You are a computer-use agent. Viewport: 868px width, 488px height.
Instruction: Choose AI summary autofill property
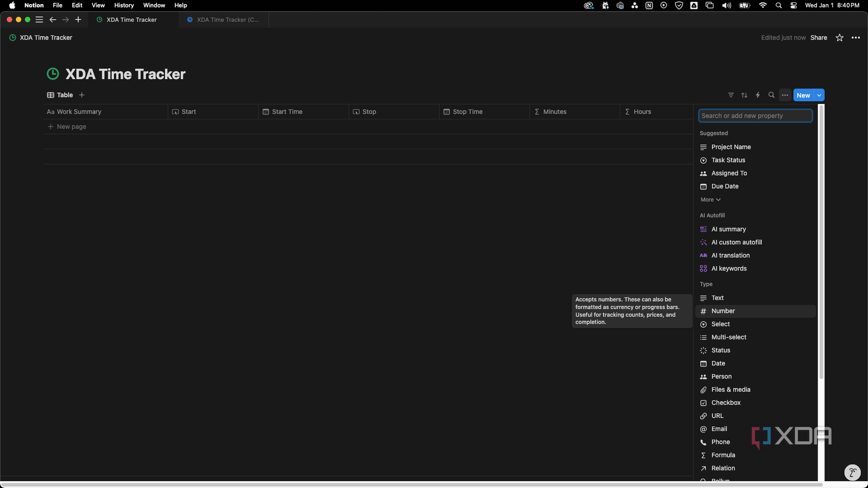[755, 229]
